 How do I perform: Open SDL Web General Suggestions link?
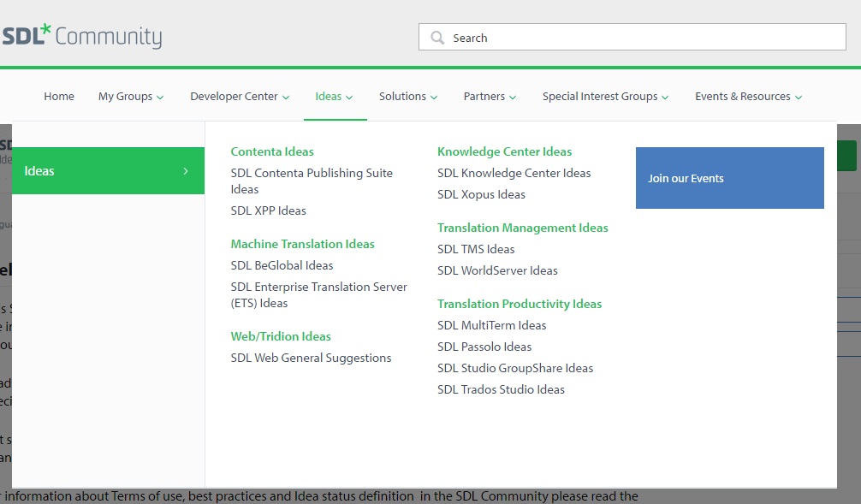pos(311,358)
